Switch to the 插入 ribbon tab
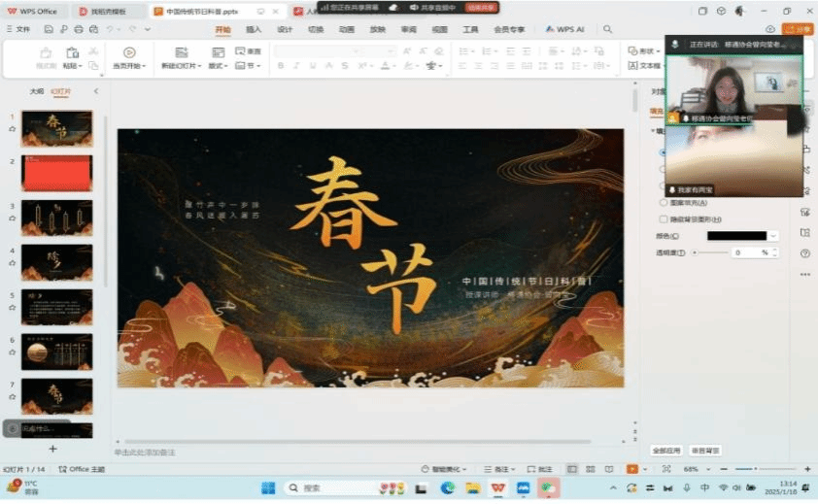818x504 pixels. (254, 30)
